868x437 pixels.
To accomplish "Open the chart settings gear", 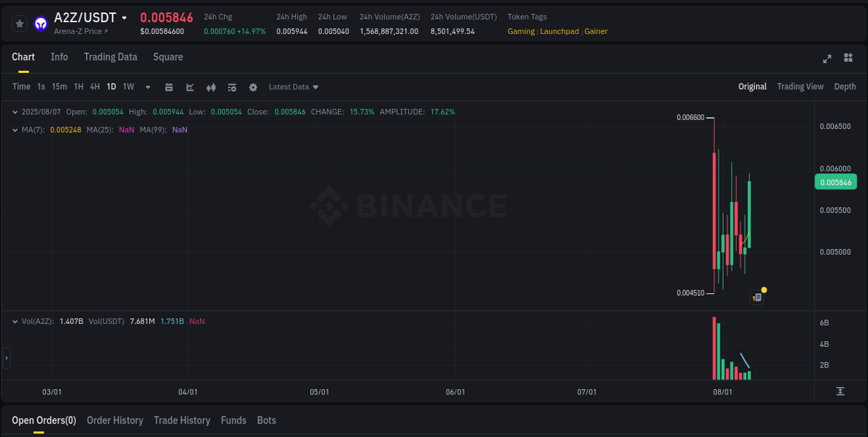I will click(x=253, y=87).
